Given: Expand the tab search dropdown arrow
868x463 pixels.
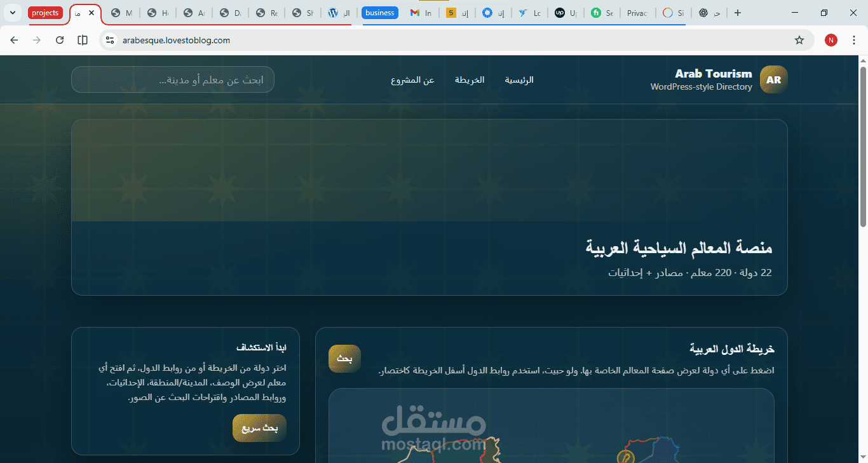Looking at the screenshot, I should 12,13.
